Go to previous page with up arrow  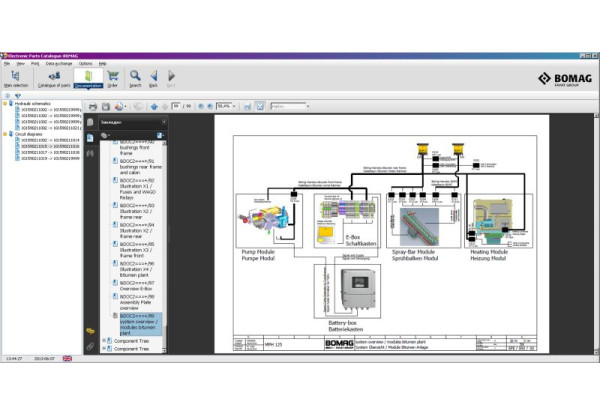coord(154,105)
